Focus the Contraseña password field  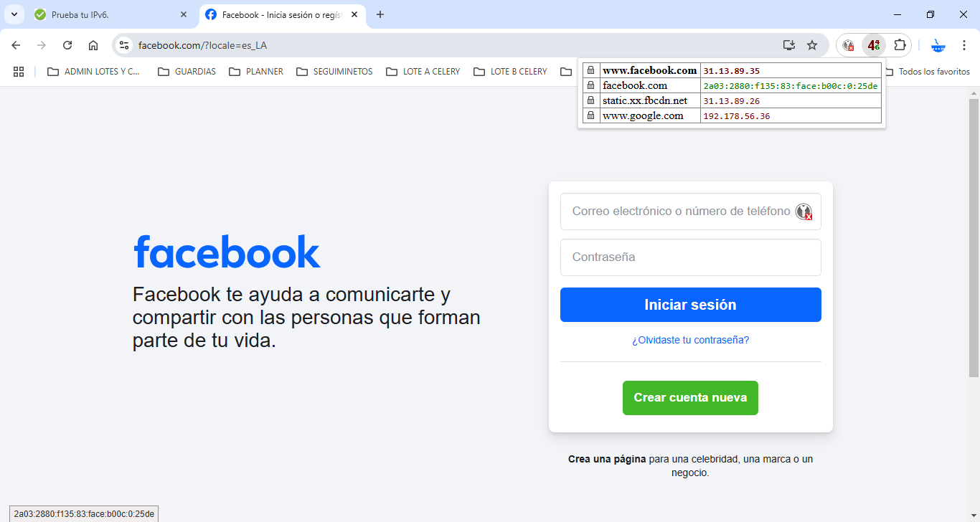[690, 257]
